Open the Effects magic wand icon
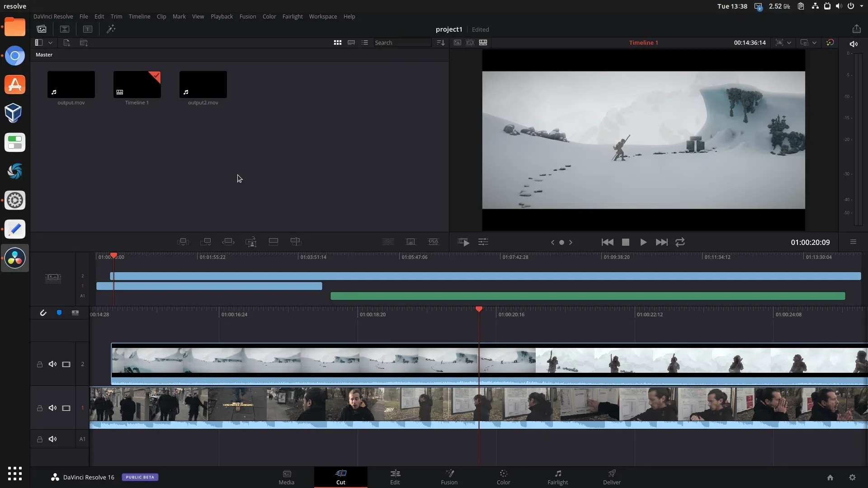This screenshot has height=488, width=868. (x=111, y=29)
